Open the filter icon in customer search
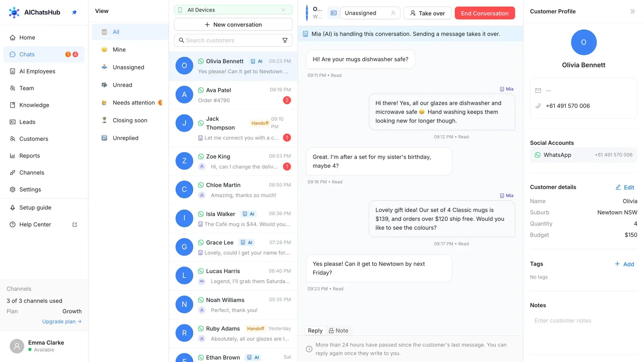The height and width of the screenshot is (362, 644). [x=285, y=40]
